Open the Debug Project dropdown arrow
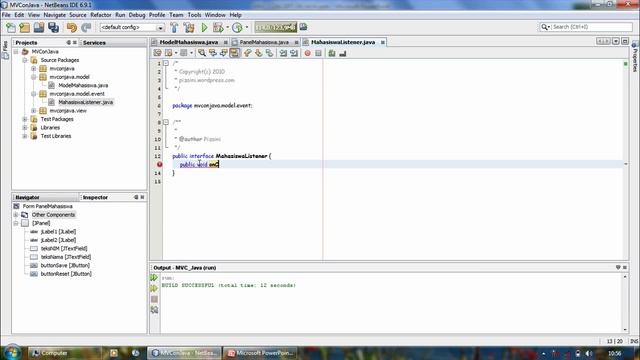 pyautogui.click(x=227, y=27)
